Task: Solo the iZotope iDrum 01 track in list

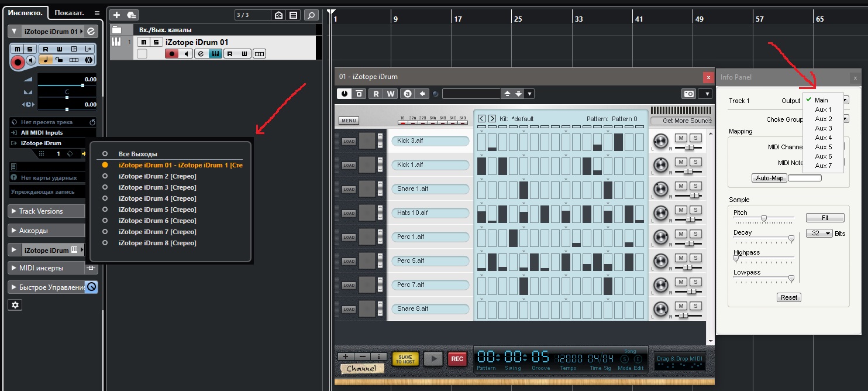Action: [x=156, y=42]
